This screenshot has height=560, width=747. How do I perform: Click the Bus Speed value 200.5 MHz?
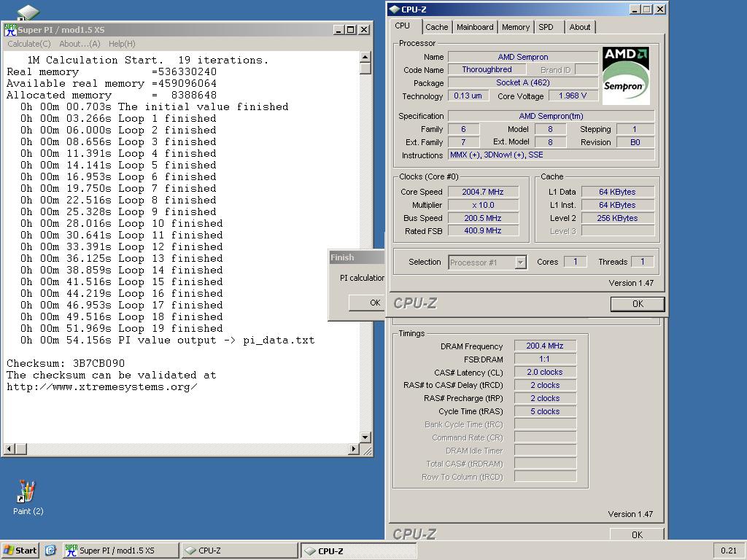click(x=483, y=218)
